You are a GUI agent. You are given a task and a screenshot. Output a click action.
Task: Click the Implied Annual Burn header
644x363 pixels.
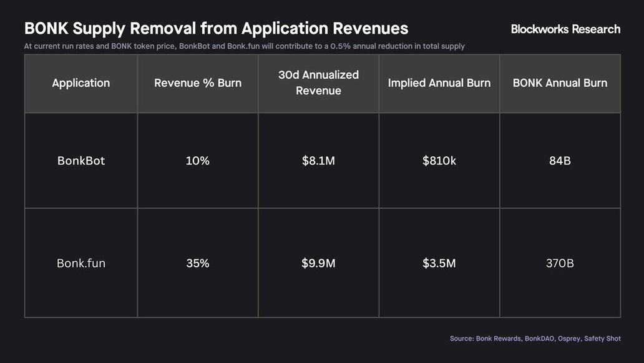click(x=439, y=83)
